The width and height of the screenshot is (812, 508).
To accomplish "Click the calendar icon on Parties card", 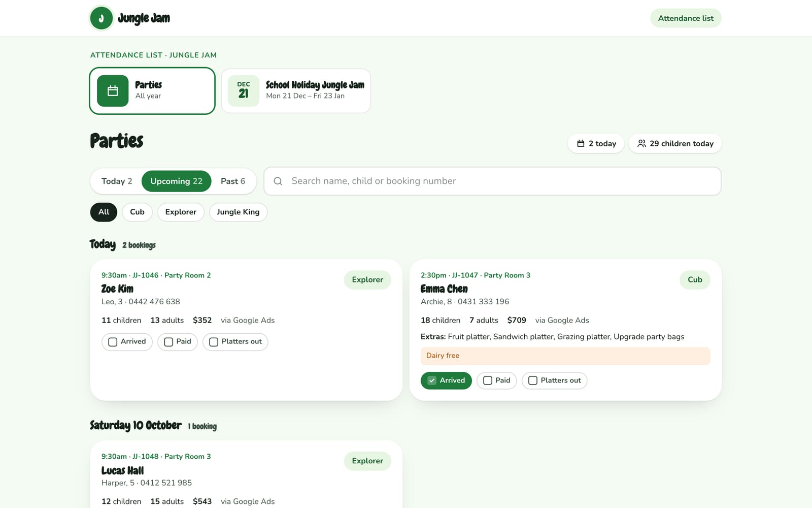I will (113, 91).
